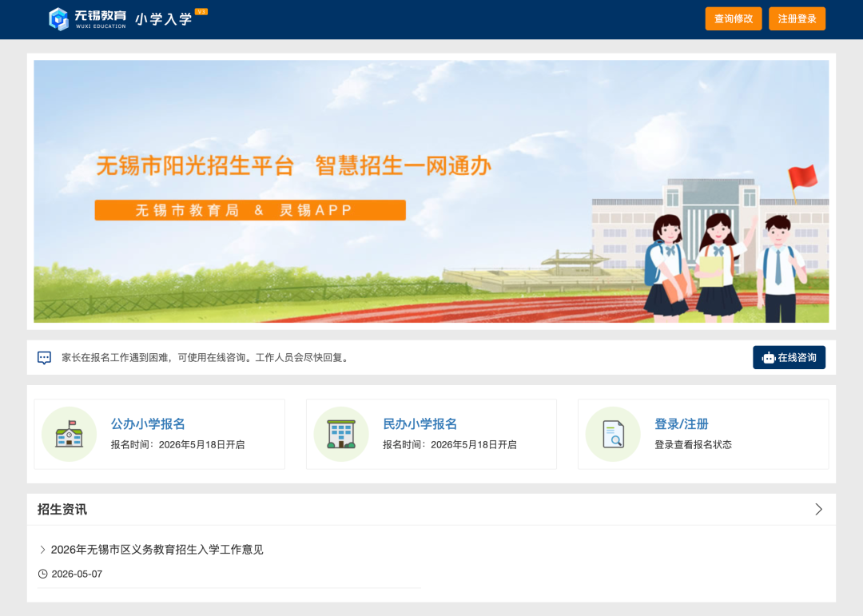Screen dimensions: 863x616
Task: Click the private school building icon
Action: point(340,434)
